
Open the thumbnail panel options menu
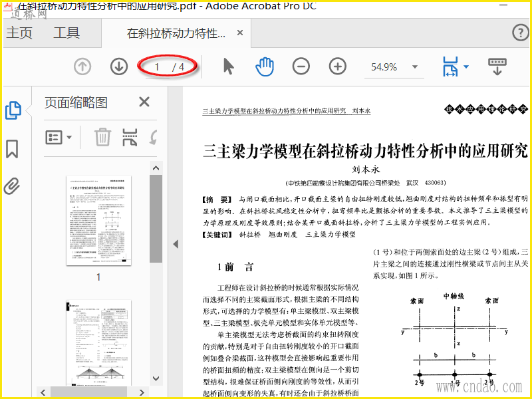point(59,138)
